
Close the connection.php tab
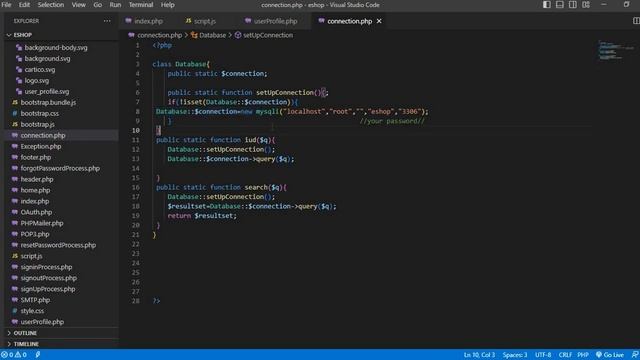click(x=379, y=21)
